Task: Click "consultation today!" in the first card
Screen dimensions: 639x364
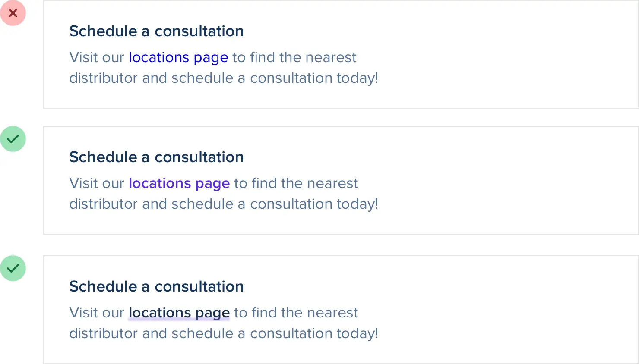Action: pyautogui.click(x=314, y=78)
